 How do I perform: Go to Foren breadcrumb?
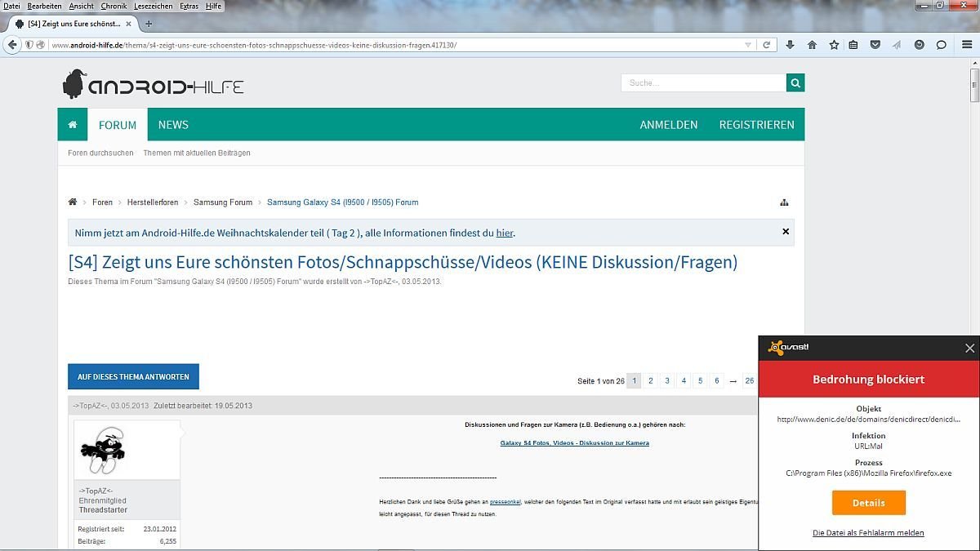click(x=102, y=202)
